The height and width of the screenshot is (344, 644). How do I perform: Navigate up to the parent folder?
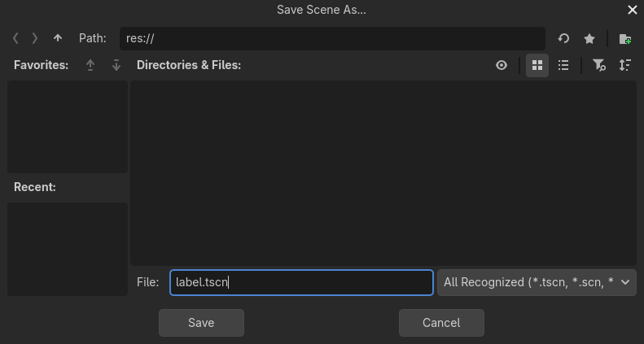(x=58, y=38)
